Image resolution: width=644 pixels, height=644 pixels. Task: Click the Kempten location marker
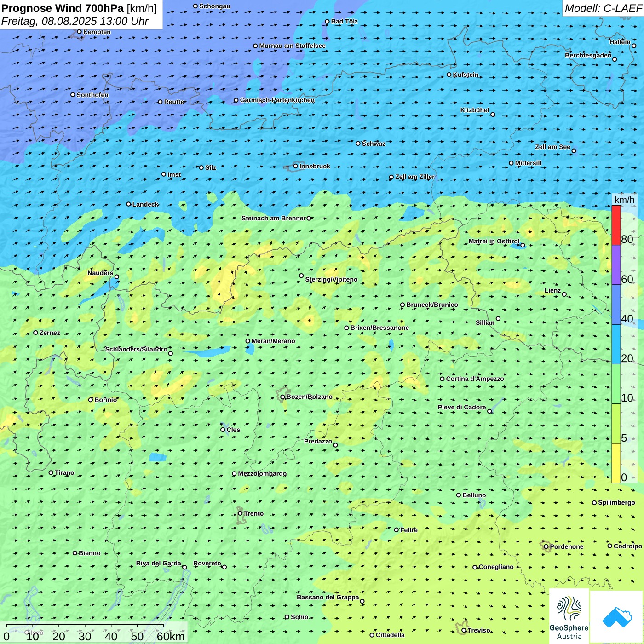(x=80, y=32)
